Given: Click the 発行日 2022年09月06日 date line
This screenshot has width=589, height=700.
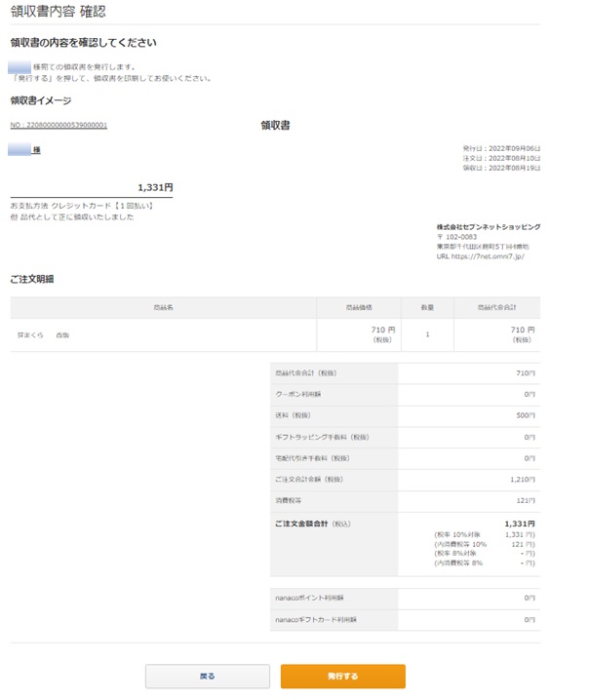Looking at the screenshot, I should pos(501,148).
